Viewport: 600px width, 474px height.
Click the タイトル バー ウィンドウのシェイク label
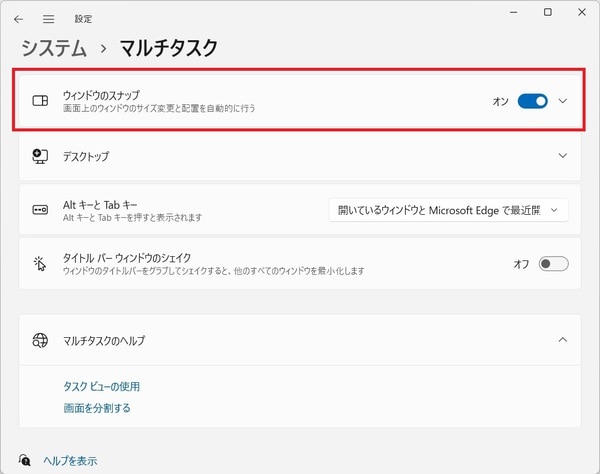pyautogui.click(x=127, y=258)
